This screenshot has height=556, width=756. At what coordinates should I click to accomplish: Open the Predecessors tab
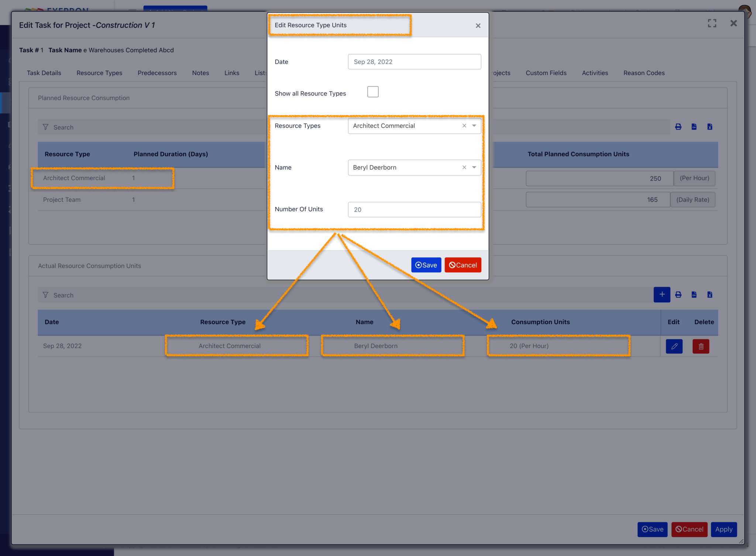click(x=157, y=73)
